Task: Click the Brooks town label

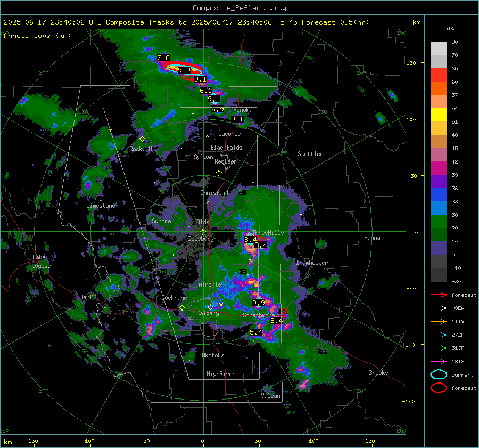Action: coord(378,373)
